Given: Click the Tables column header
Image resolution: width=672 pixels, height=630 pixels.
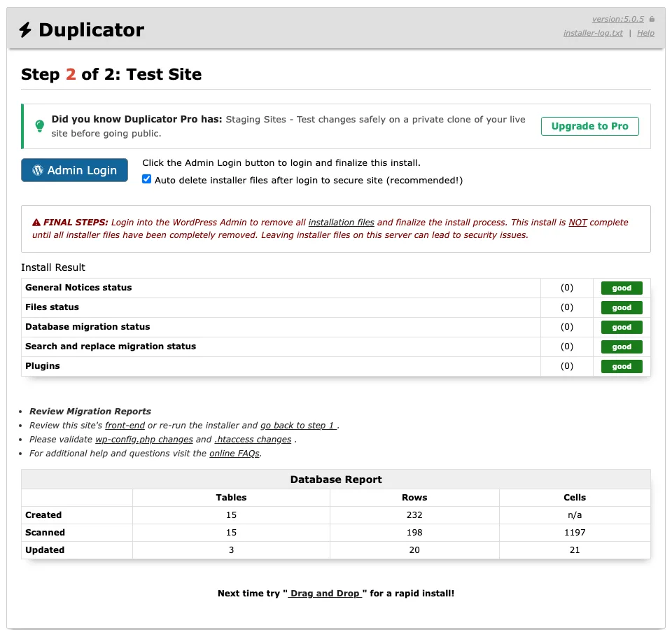Looking at the screenshot, I should (231, 498).
